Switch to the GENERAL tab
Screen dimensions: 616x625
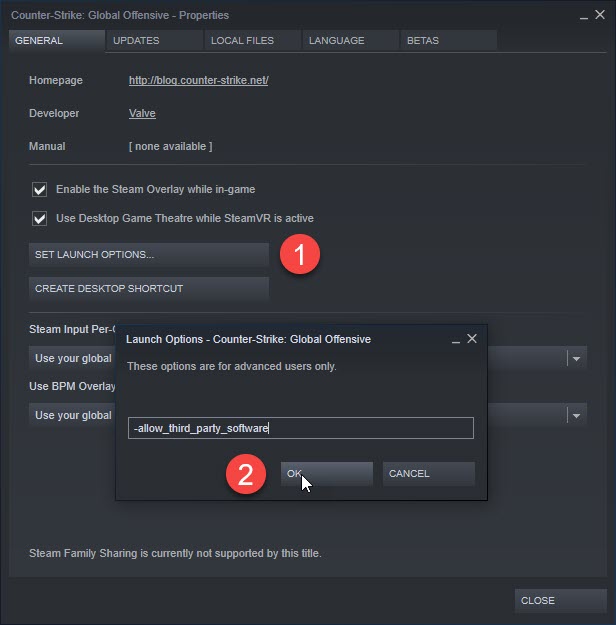pos(57,41)
